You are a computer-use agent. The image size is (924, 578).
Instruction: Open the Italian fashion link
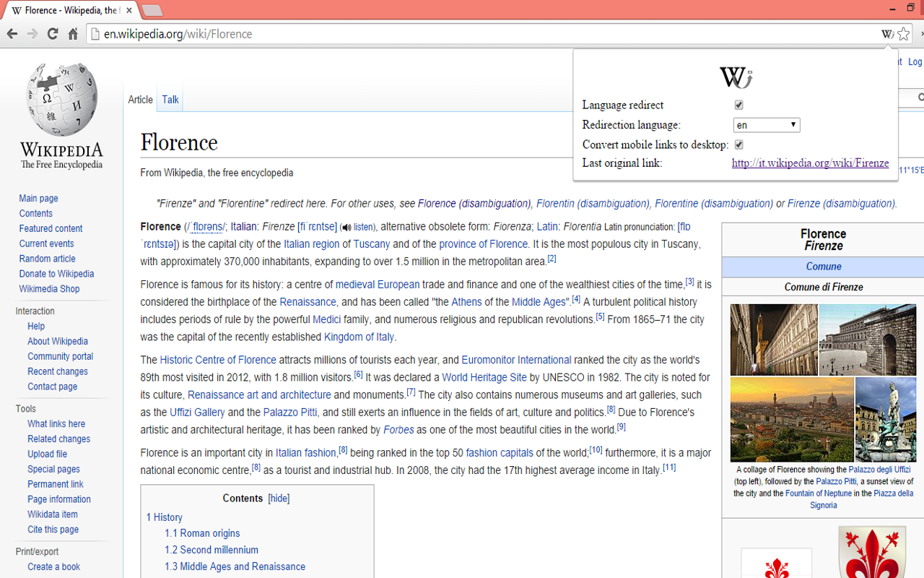[x=305, y=453]
